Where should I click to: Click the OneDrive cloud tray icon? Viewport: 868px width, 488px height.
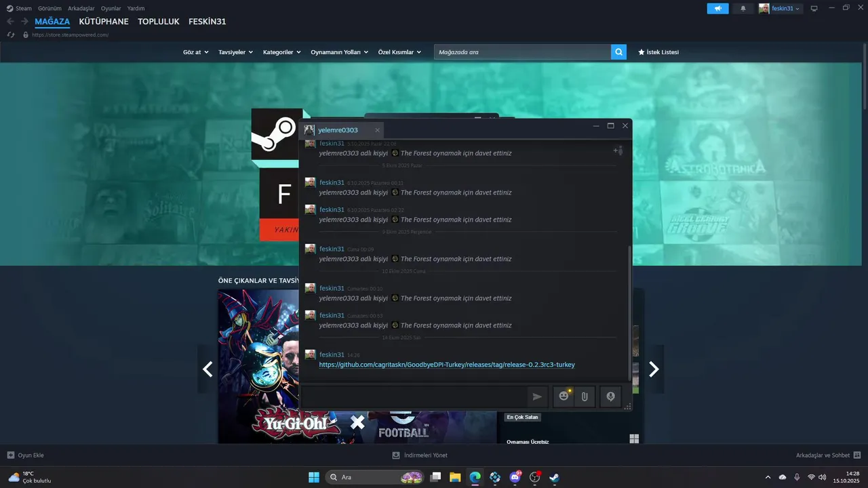(x=783, y=477)
